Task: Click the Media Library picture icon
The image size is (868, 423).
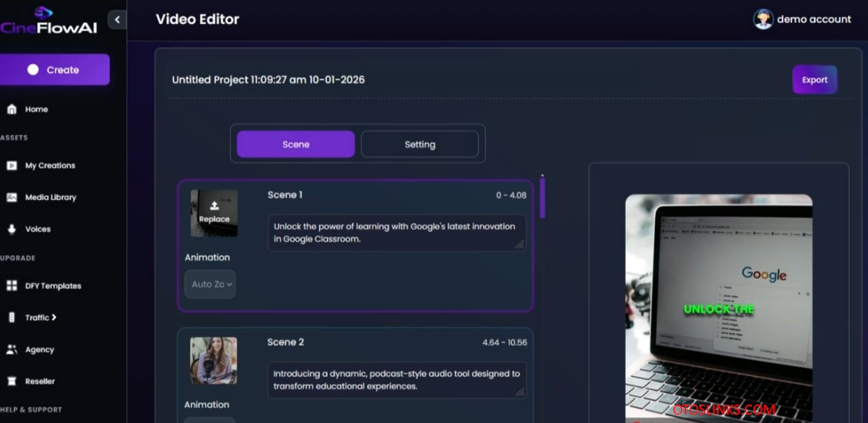Action: point(12,197)
